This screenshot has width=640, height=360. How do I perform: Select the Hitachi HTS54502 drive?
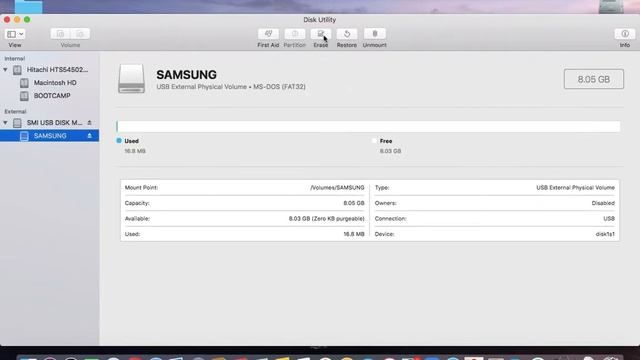point(57,70)
